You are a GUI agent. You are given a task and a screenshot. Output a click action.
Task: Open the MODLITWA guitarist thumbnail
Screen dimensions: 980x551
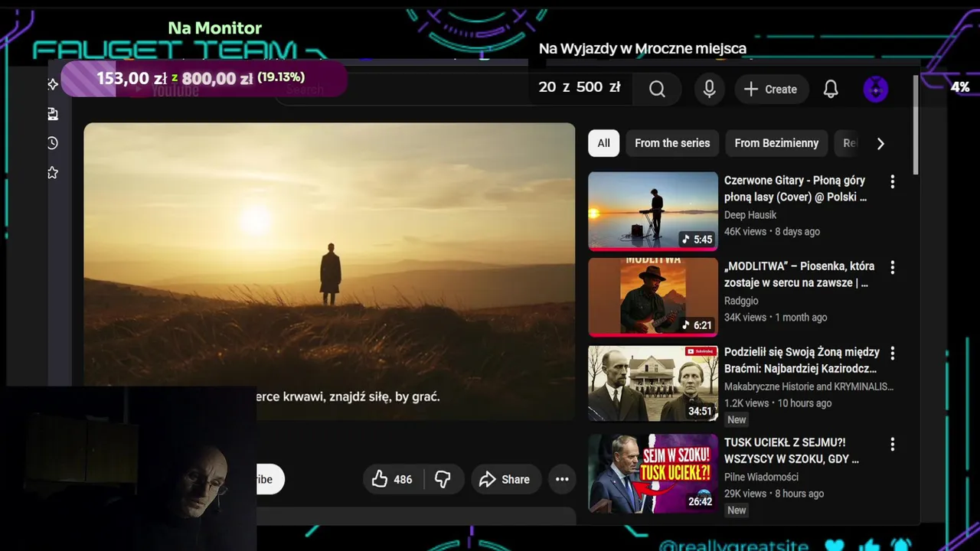653,297
